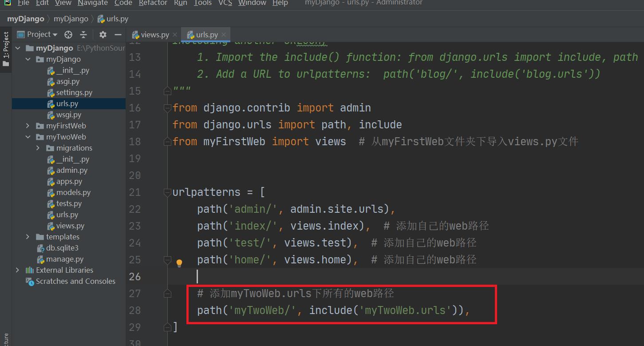Collapse the myDjango root project node

[x=18, y=48]
